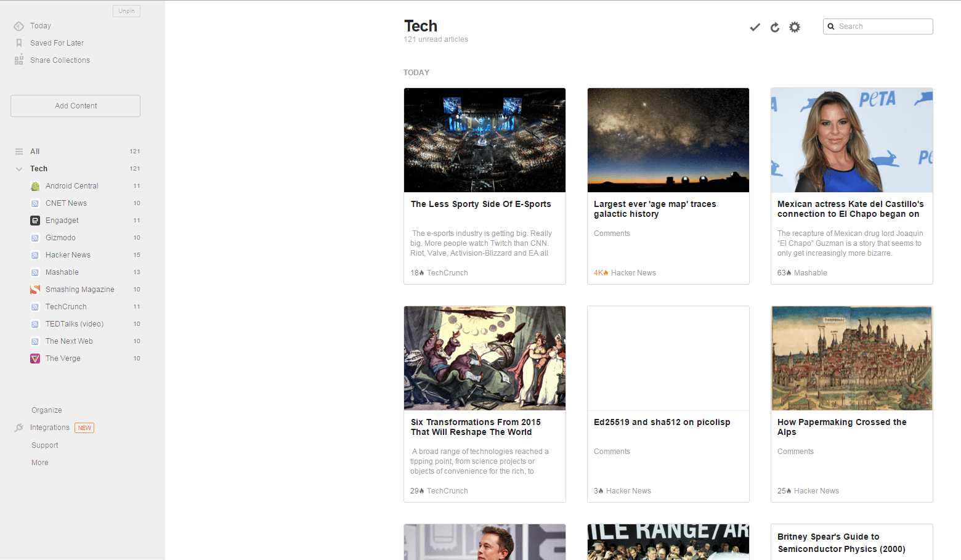Open 'Six Transformations From 2015' article title
The height and width of the screenshot is (560, 961).
476,427
